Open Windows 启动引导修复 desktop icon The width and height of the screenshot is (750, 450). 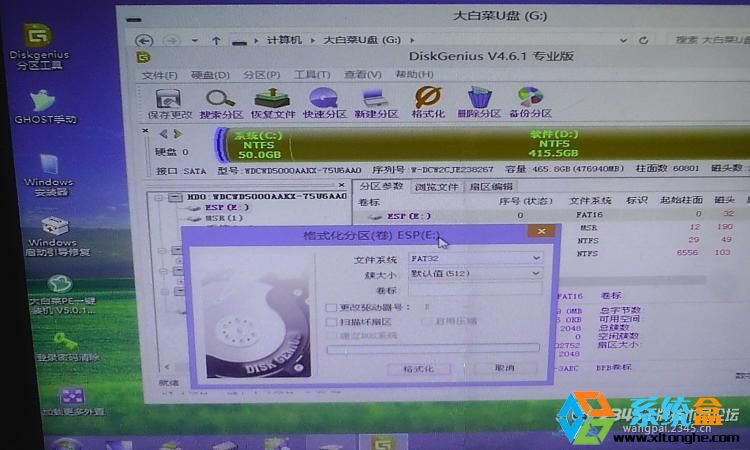[56, 236]
